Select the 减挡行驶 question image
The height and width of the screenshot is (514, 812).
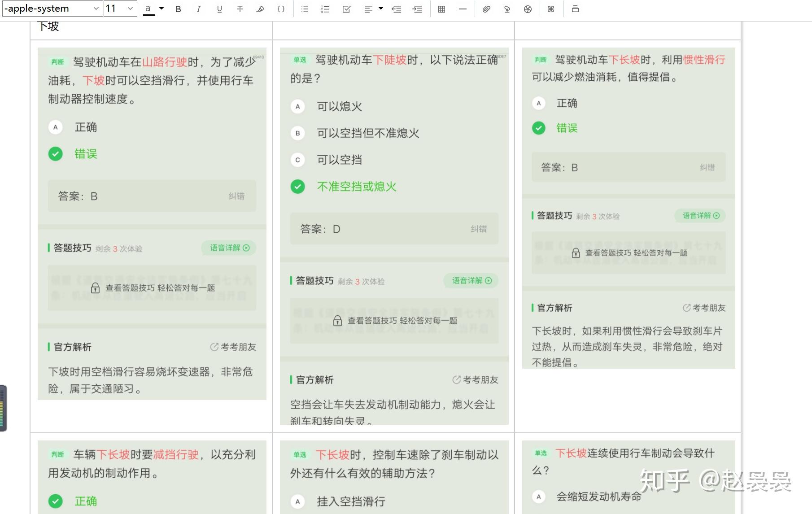click(x=152, y=477)
